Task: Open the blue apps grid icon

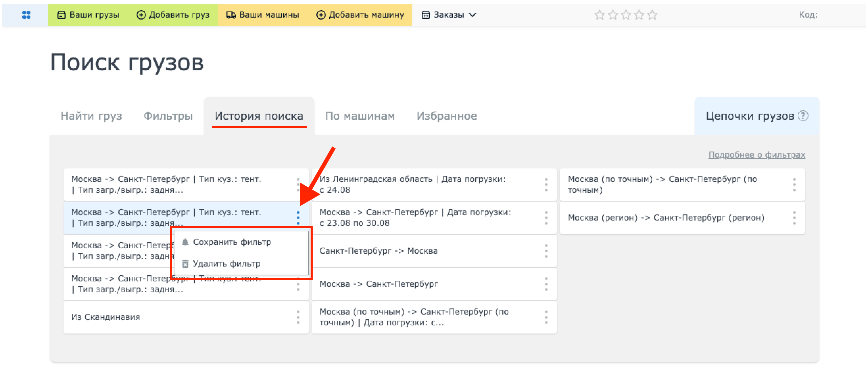Action: 26,15
